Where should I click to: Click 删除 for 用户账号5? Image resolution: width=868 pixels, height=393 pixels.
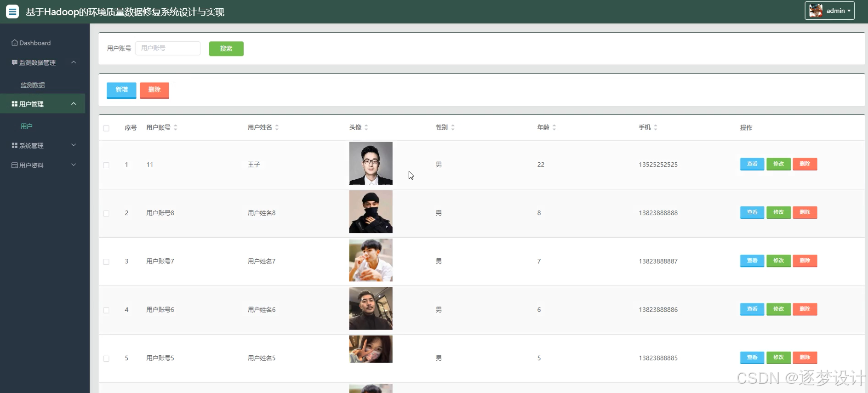click(805, 358)
